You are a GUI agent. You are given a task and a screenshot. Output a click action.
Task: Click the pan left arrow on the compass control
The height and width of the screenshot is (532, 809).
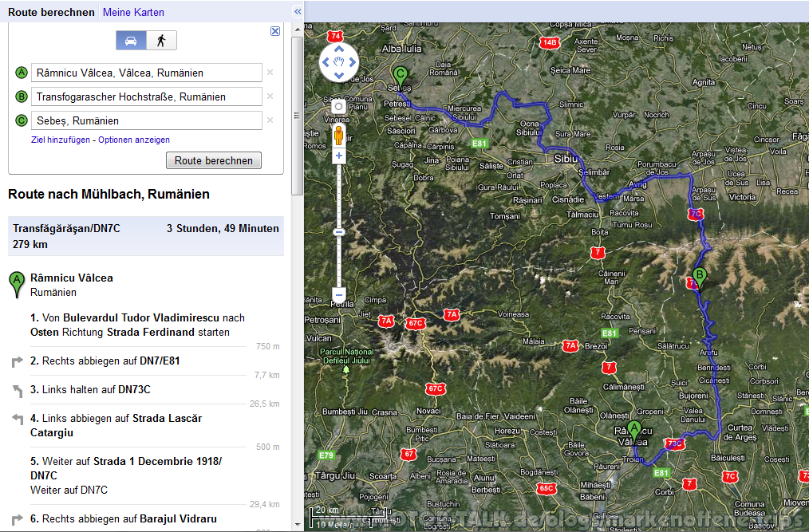tap(325, 61)
